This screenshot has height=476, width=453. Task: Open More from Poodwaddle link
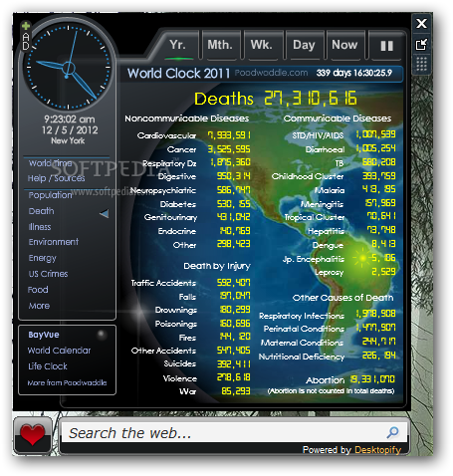pyautogui.click(x=67, y=382)
